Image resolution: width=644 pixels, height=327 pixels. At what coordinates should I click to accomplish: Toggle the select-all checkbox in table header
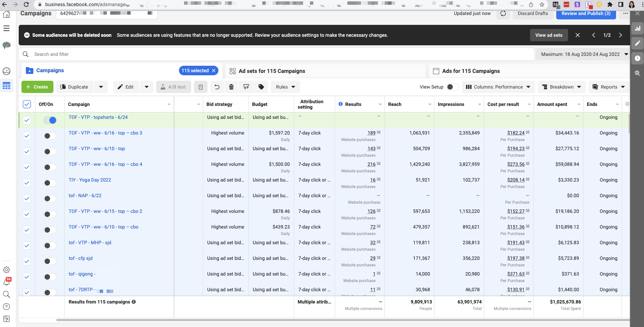(x=27, y=104)
